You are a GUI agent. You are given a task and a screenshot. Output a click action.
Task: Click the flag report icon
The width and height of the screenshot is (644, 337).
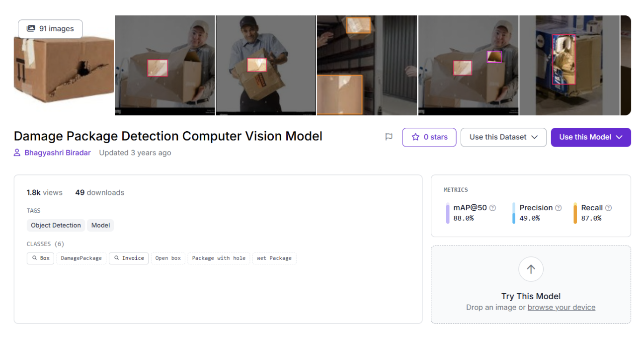tap(389, 137)
